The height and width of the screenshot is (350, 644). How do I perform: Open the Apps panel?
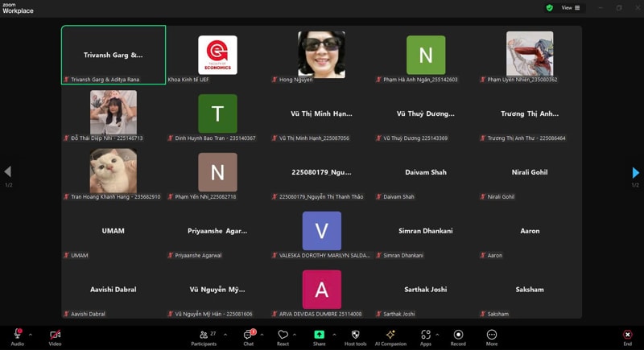426,336
